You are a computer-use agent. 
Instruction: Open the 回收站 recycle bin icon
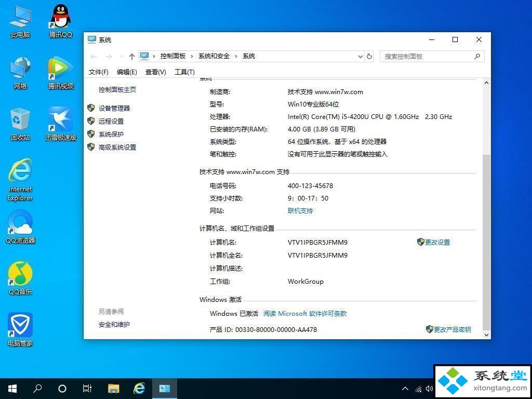pos(20,124)
